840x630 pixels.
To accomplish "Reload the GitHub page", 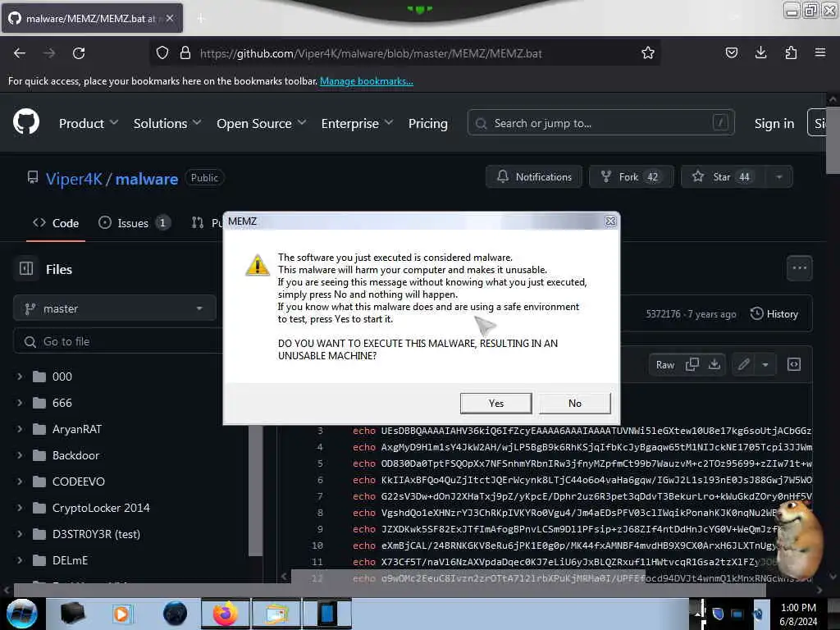I will click(79, 53).
